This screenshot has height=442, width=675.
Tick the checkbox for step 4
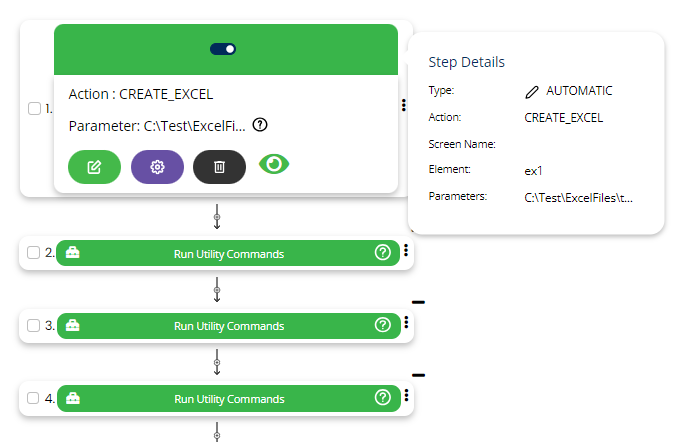(34, 398)
